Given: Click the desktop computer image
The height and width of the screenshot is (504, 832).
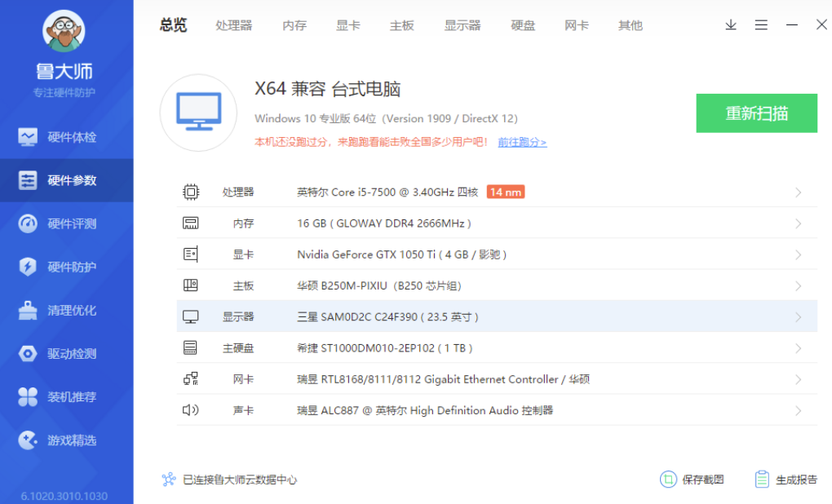Looking at the screenshot, I should tap(198, 113).
